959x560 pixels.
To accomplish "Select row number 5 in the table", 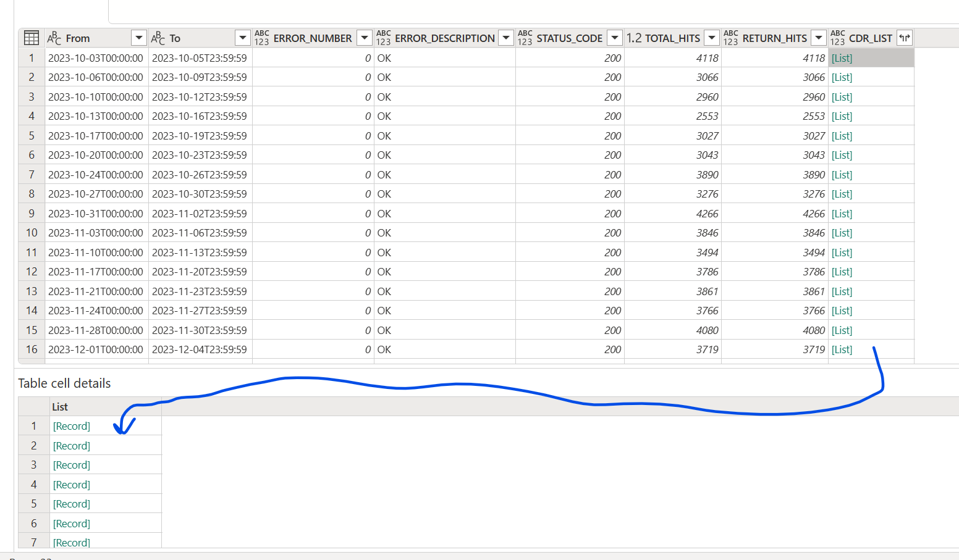I will pyautogui.click(x=32, y=136).
